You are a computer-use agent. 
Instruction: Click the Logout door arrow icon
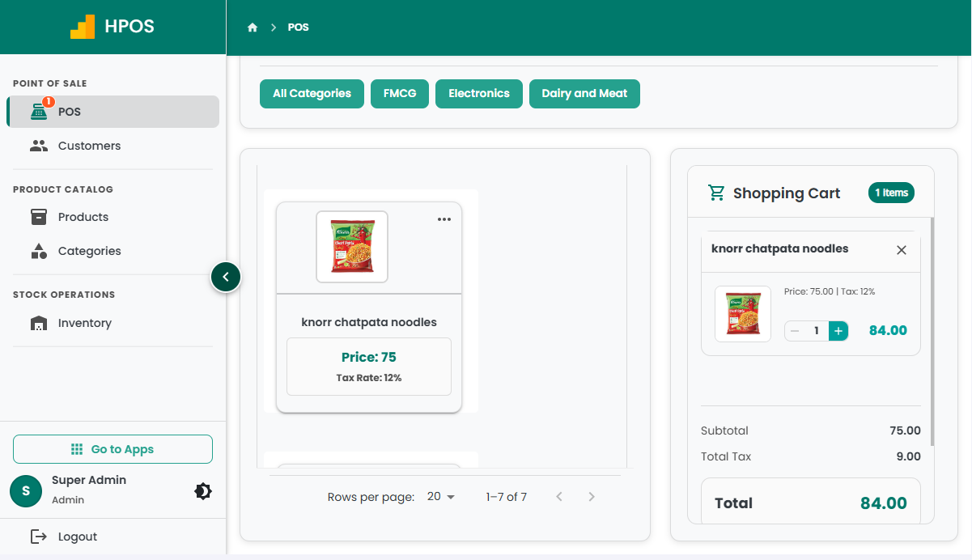pyautogui.click(x=39, y=537)
